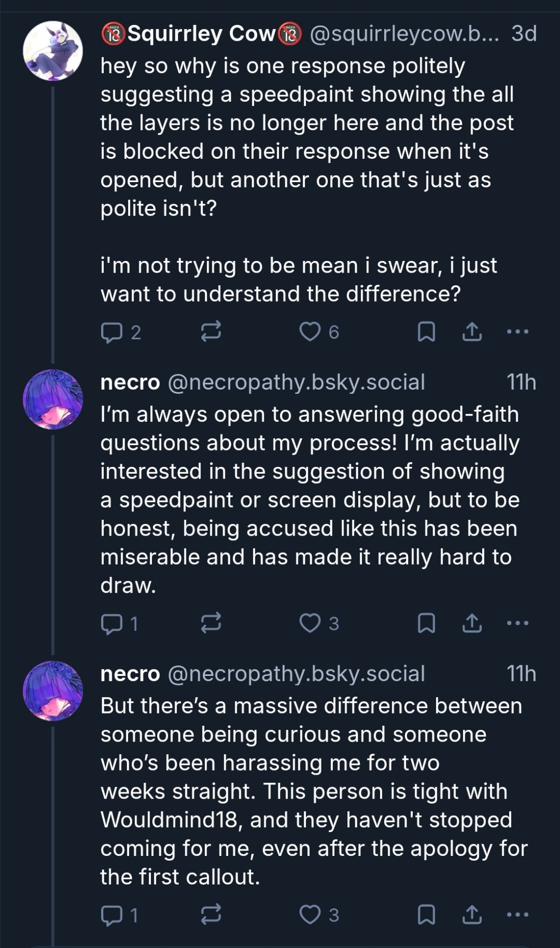560x948 pixels.
Task: Bookmark necro's post about being accused
Action: click(427, 624)
